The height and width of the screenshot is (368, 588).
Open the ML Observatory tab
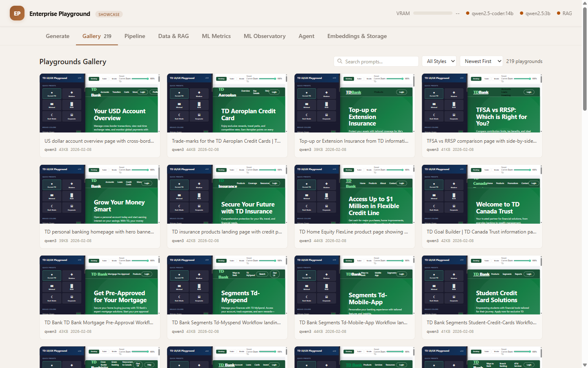(265, 36)
